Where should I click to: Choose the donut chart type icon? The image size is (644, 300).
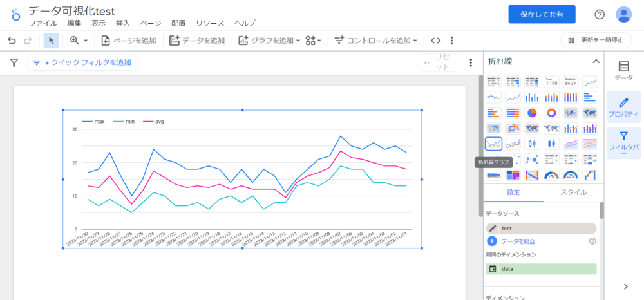click(x=552, y=113)
